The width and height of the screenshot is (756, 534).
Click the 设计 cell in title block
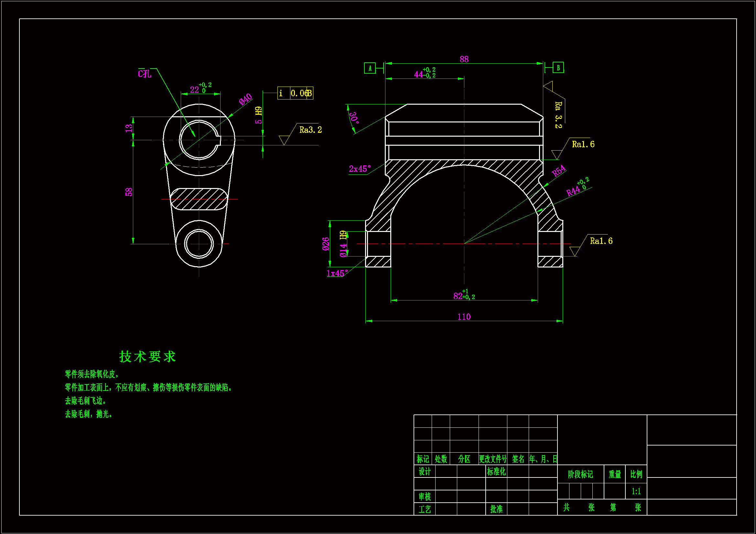click(425, 471)
